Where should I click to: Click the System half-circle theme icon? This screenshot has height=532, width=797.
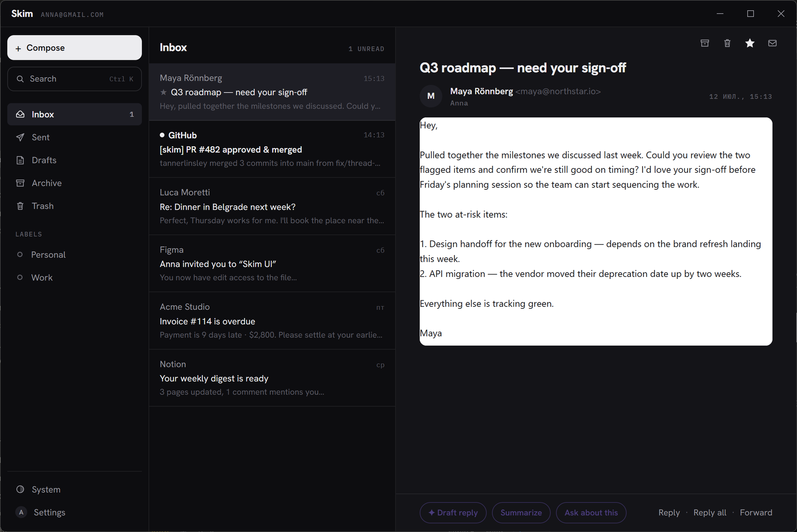20,489
